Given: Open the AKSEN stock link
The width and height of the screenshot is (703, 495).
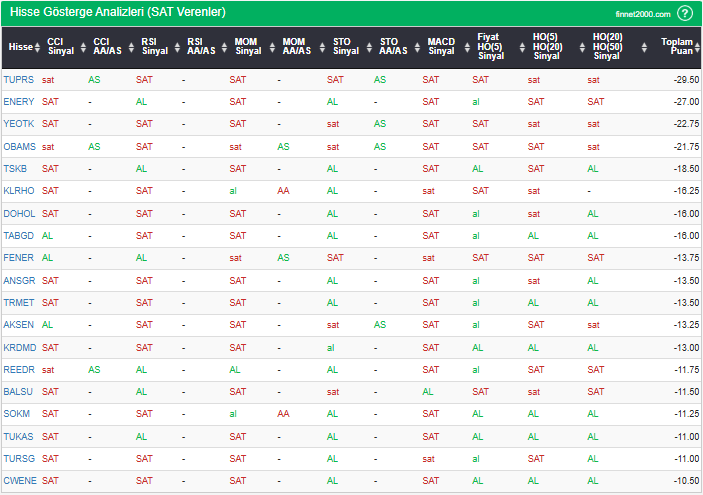Looking at the screenshot, I should tap(18, 324).
